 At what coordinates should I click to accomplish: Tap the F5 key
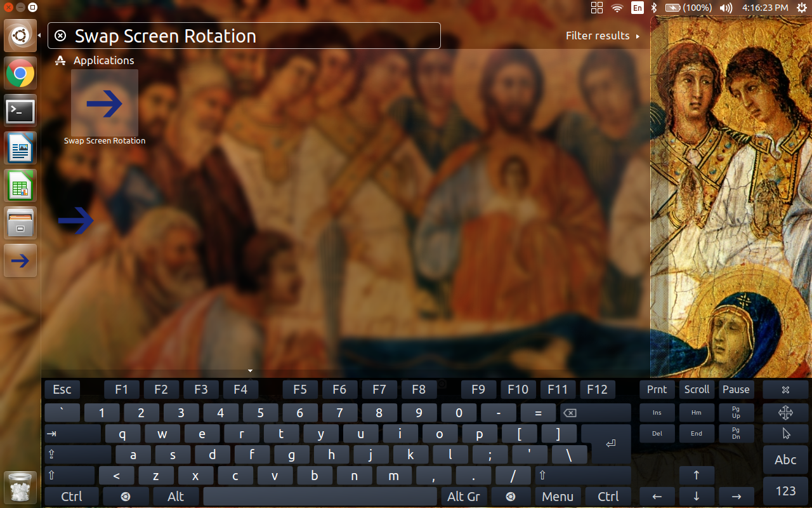[x=300, y=389]
